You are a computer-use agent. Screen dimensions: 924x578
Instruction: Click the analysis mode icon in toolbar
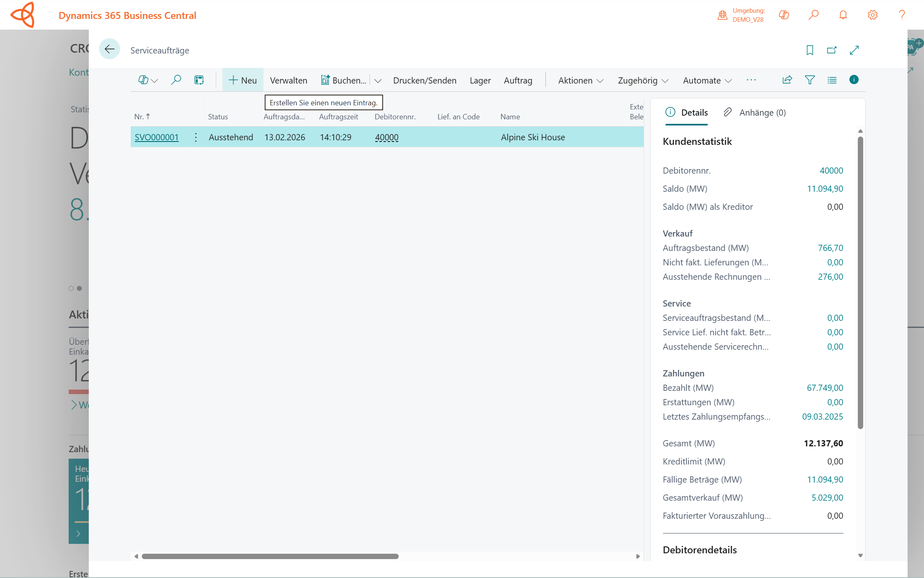click(x=199, y=80)
